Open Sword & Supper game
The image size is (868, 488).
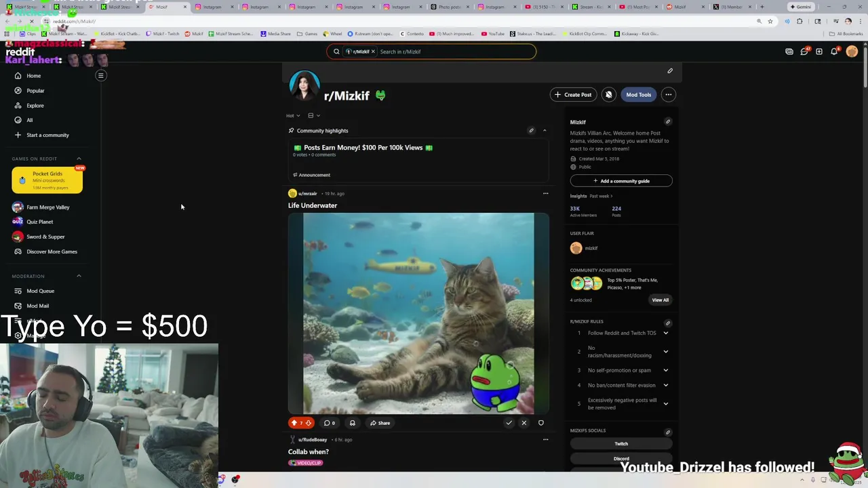coord(45,237)
